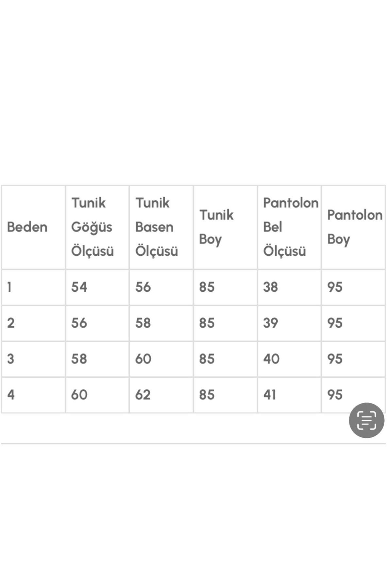Tap the text scan icon button
This screenshot has height=588, width=392.
(x=366, y=420)
